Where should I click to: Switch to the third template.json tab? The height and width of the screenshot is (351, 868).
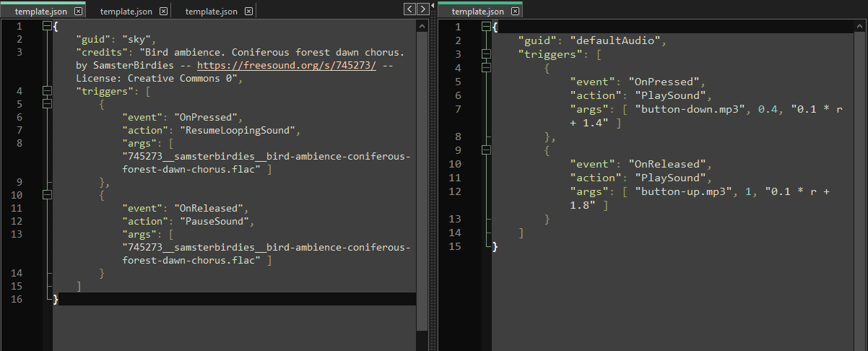click(x=211, y=12)
